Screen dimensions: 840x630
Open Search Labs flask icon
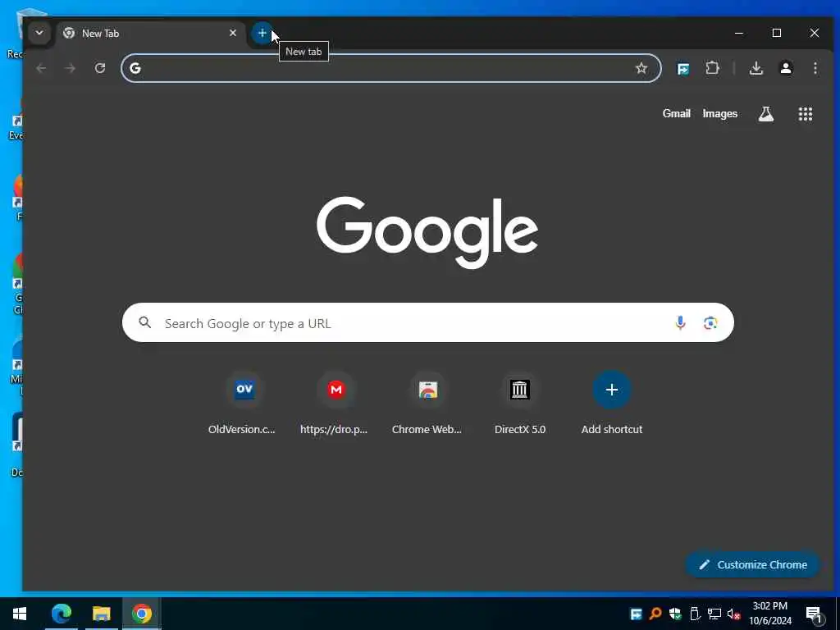765,113
